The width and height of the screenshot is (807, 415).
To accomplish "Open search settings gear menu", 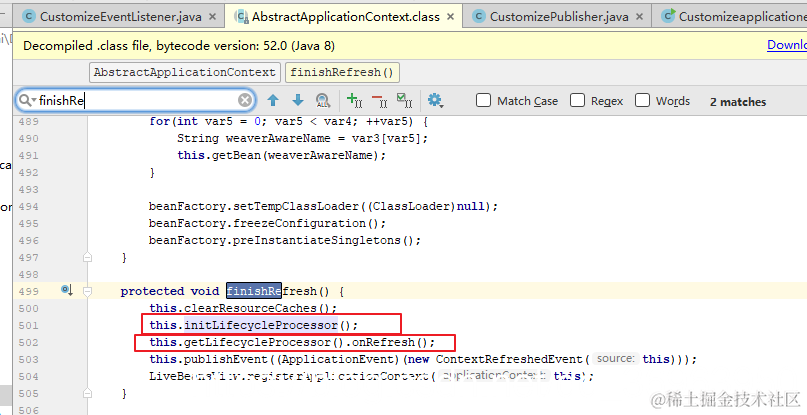I will click(x=435, y=100).
